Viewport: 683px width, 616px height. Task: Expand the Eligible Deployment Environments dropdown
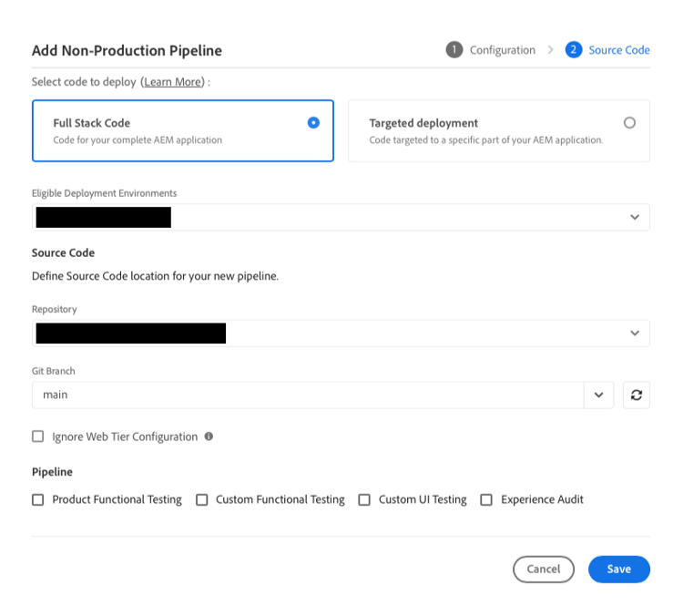coord(635,217)
